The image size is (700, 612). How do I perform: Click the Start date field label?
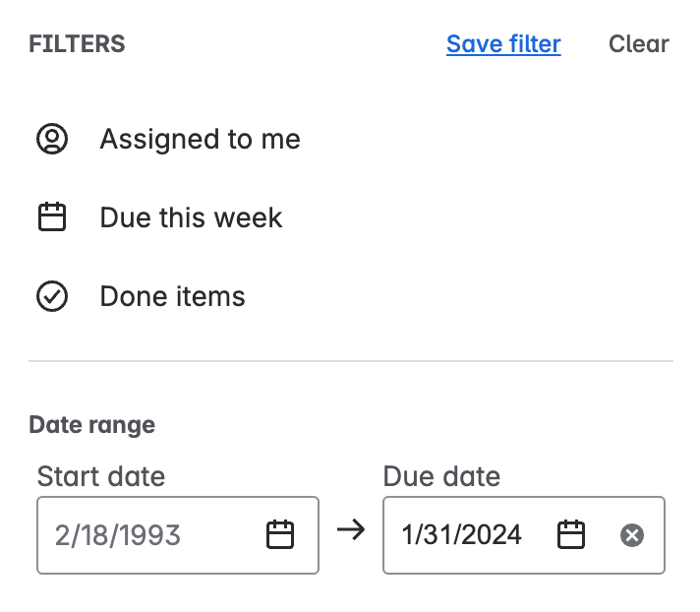(101, 476)
